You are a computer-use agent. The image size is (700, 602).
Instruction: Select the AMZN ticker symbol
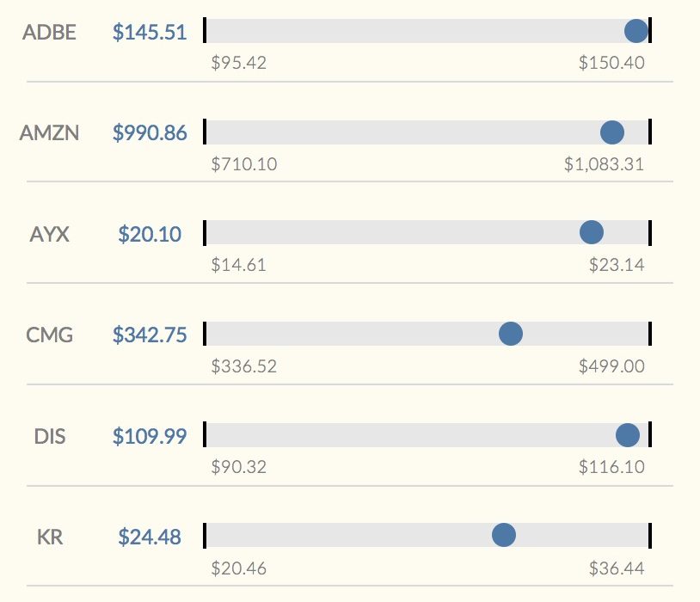pyautogui.click(x=50, y=133)
